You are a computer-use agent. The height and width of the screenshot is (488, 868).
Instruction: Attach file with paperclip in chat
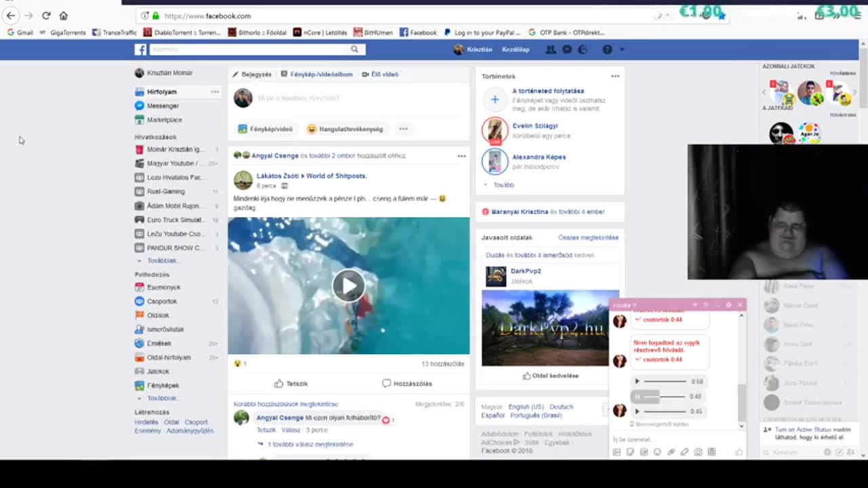[x=671, y=452]
